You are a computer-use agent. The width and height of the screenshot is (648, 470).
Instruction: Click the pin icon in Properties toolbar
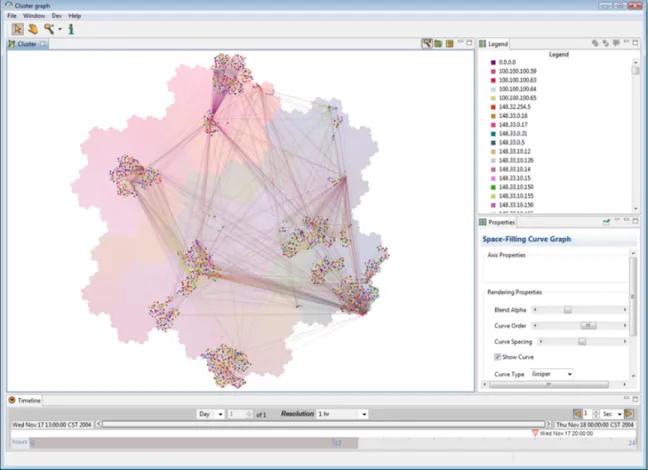(606, 222)
